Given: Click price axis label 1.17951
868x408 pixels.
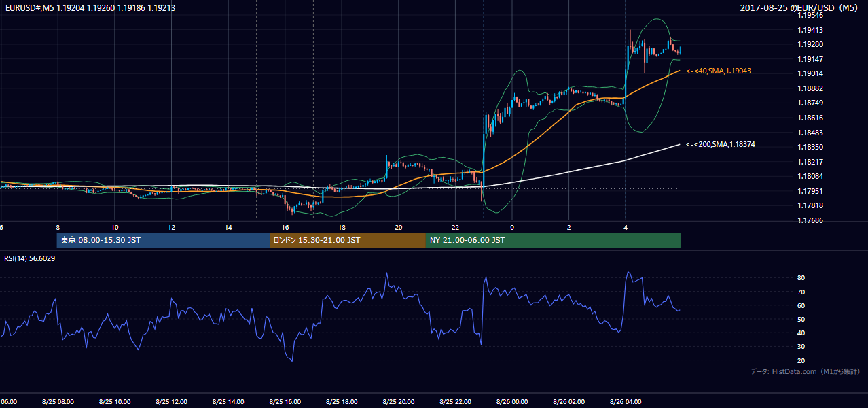Looking at the screenshot, I should tap(810, 191).
